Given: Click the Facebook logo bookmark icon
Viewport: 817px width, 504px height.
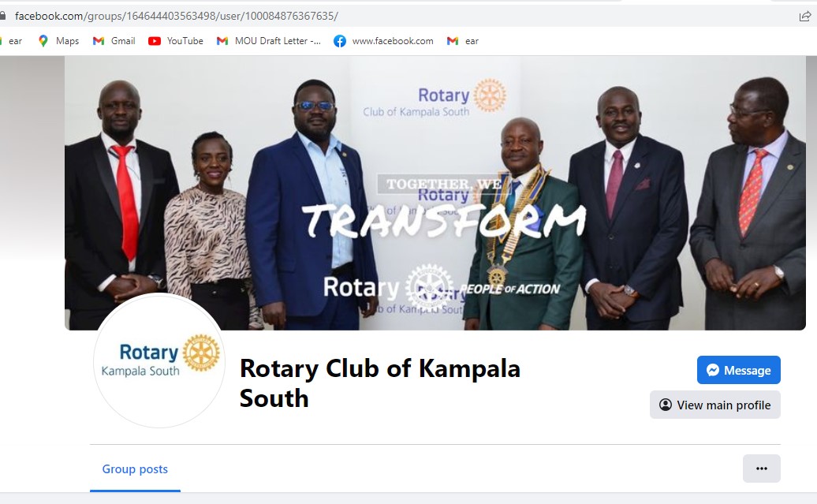Looking at the screenshot, I should coord(340,41).
